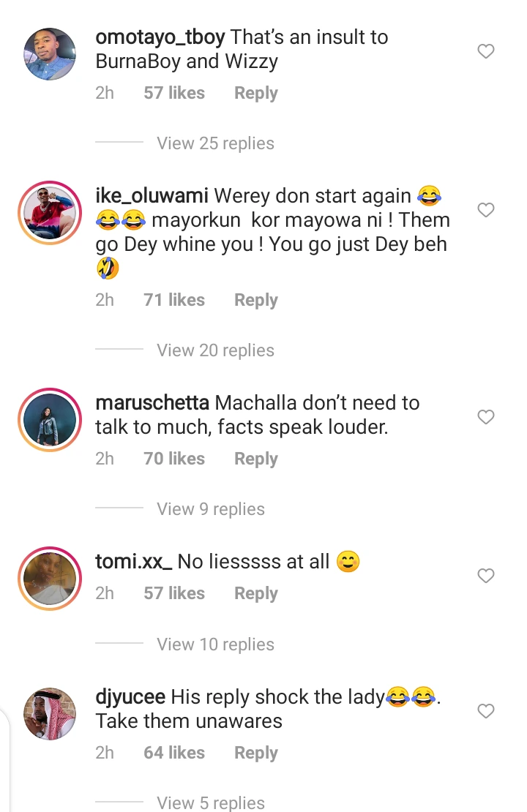527x812 pixels.
Task: Open omotayo_tboy's profile picture
Action: [50, 54]
